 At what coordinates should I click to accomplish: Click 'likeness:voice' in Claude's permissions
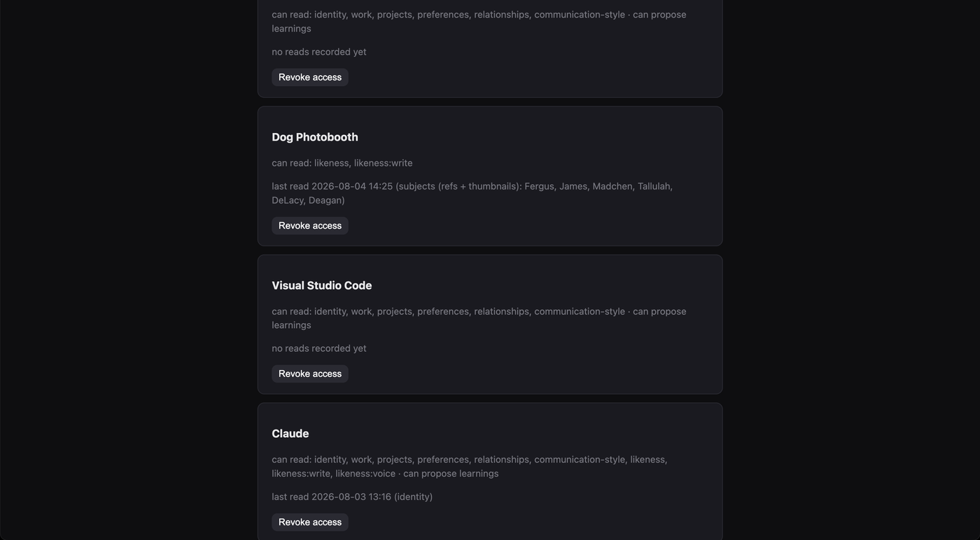[x=365, y=474]
